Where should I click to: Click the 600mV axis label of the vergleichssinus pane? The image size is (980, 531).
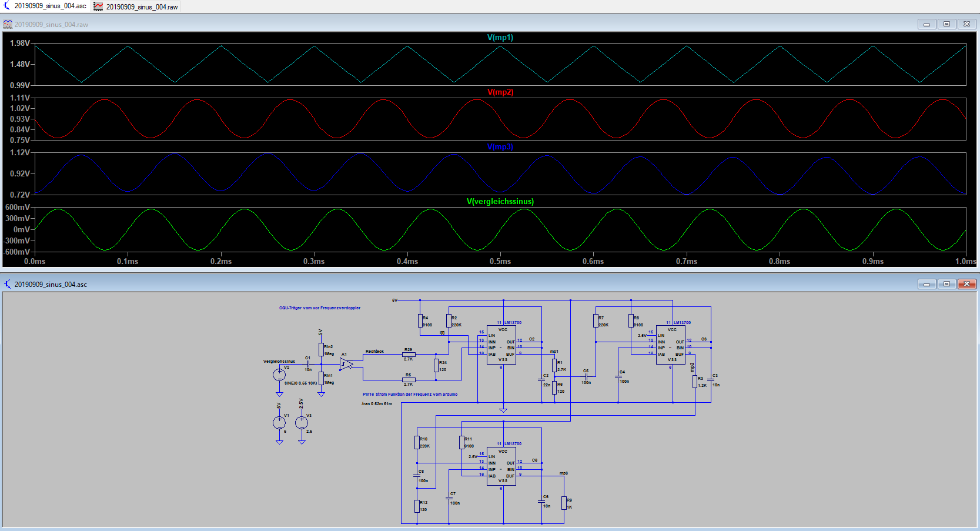click(18, 207)
